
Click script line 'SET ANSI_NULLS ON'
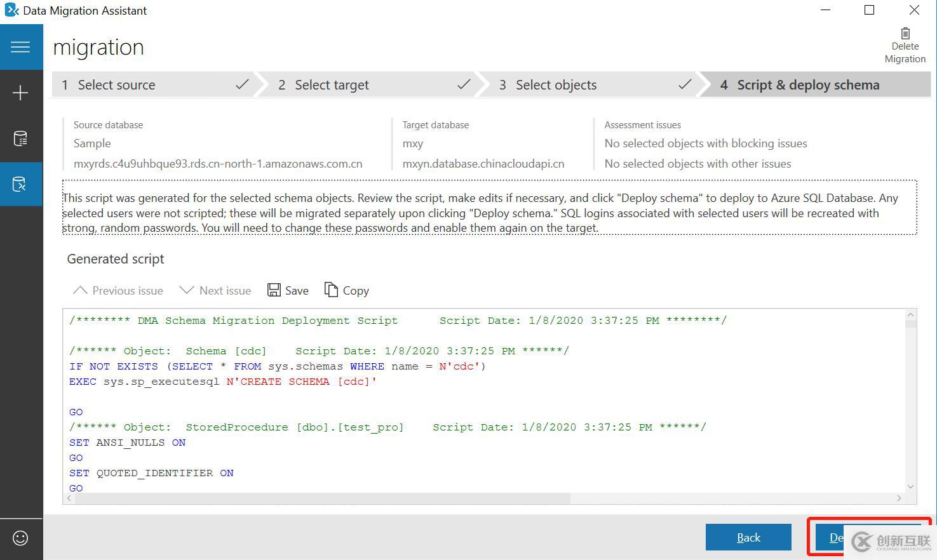[128, 443]
